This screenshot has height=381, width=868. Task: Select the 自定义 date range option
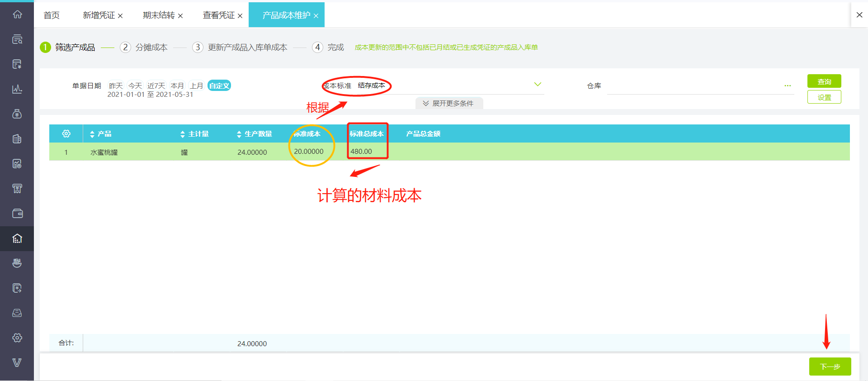point(219,86)
